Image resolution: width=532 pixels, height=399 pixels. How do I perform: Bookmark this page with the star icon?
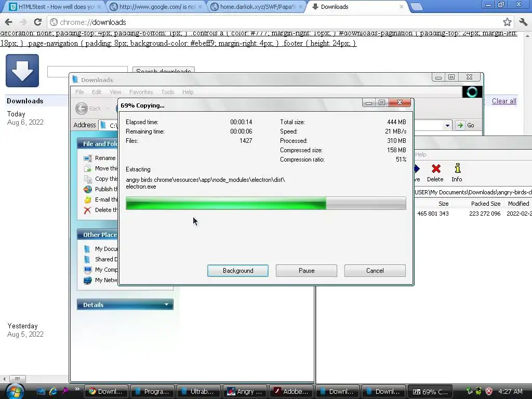[x=507, y=22]
